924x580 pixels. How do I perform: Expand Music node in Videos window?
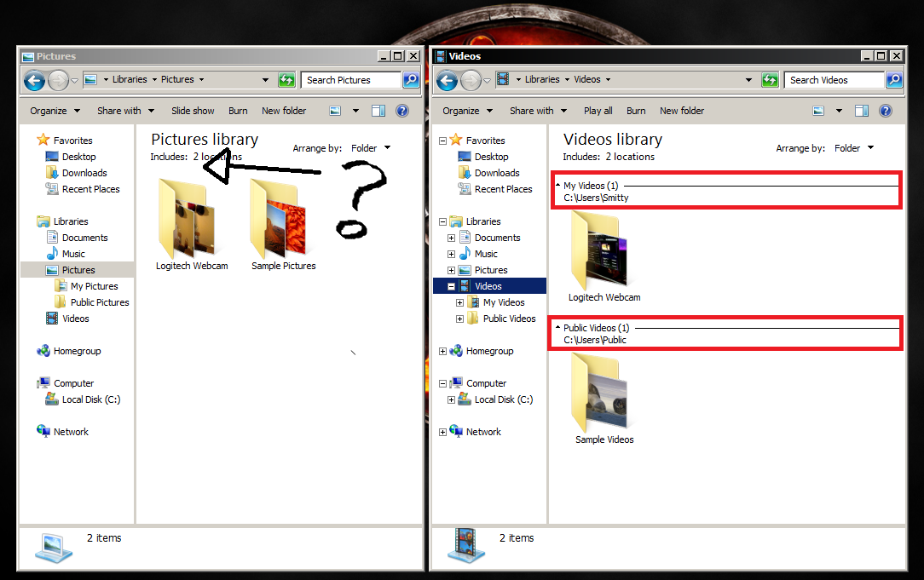[x=452, y=255]
